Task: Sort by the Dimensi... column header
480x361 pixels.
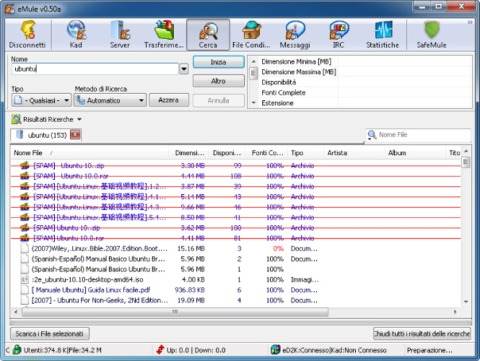Action: 190,153
